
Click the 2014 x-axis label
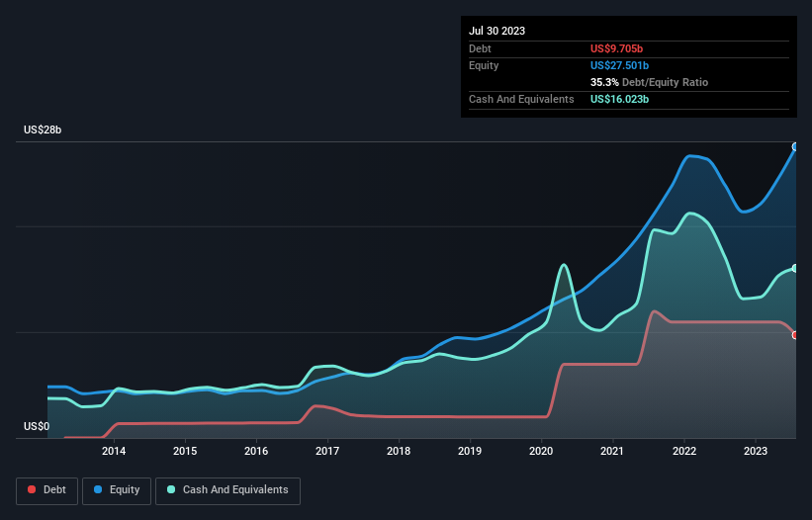click(x=114, y=451)
